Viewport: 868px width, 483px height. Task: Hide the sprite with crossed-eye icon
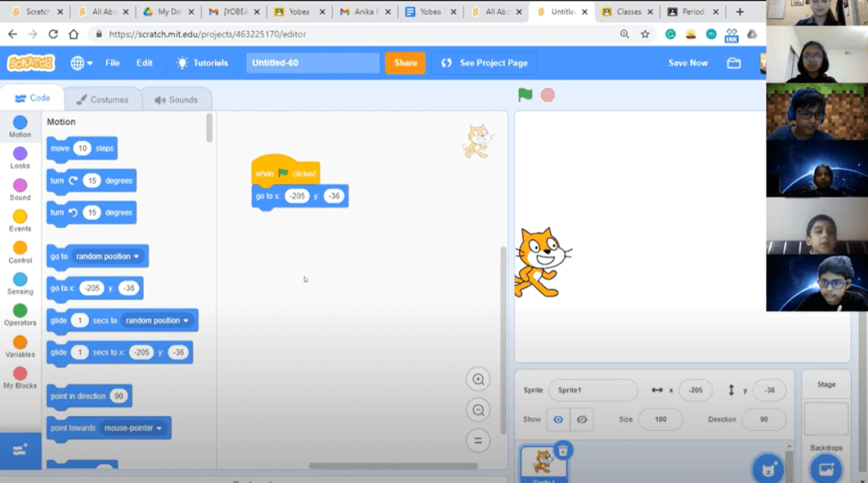(581, 419)
